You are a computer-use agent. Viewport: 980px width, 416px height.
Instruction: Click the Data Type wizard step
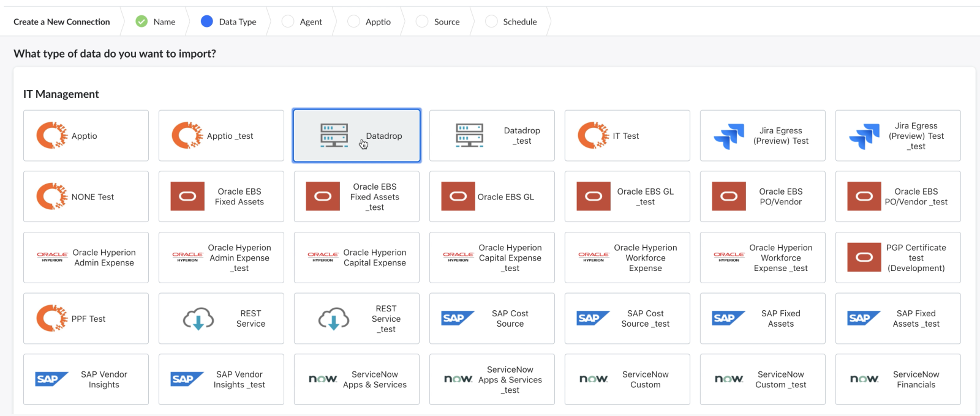point(229,21)
